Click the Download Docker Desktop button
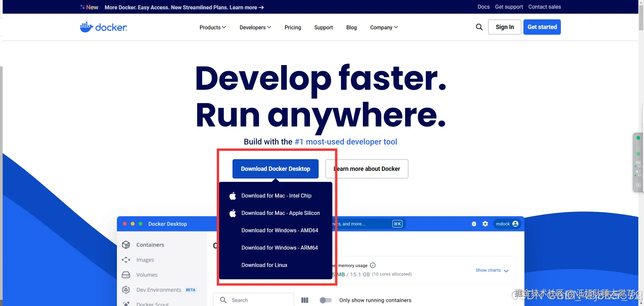The height and width of the screenshot is (306, 644). tap(276, 169)
